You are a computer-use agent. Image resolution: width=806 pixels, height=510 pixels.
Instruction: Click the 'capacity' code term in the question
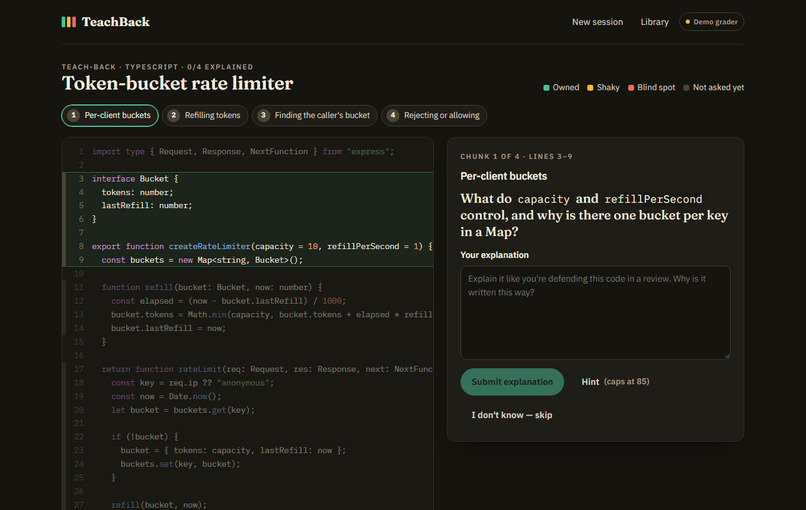(x=543, y=199)
